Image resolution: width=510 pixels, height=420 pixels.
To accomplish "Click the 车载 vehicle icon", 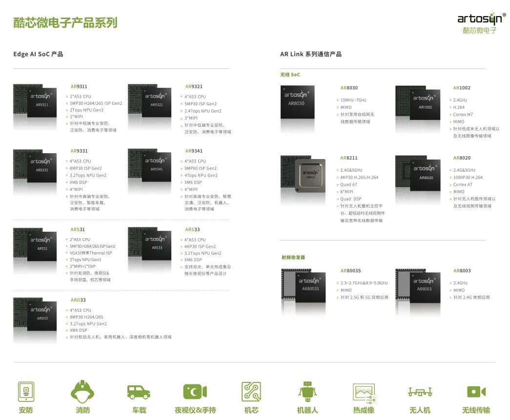I will click(x=139, y=392).
